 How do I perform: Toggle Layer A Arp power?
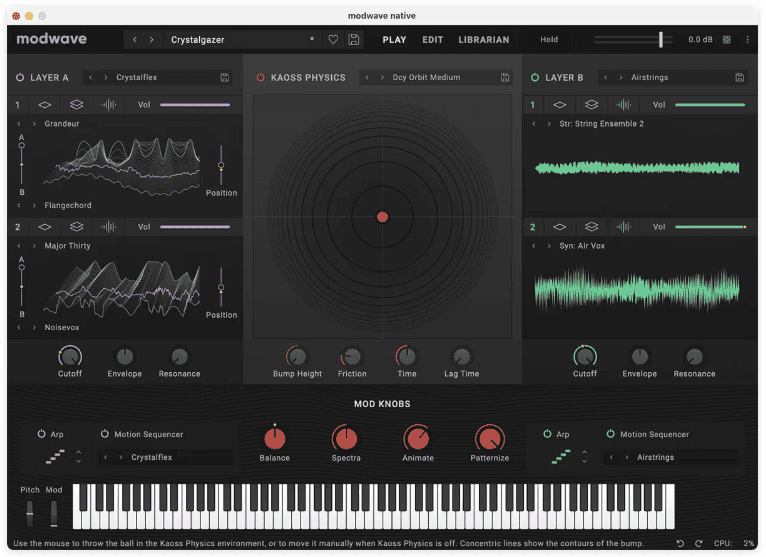click(42, 434)
